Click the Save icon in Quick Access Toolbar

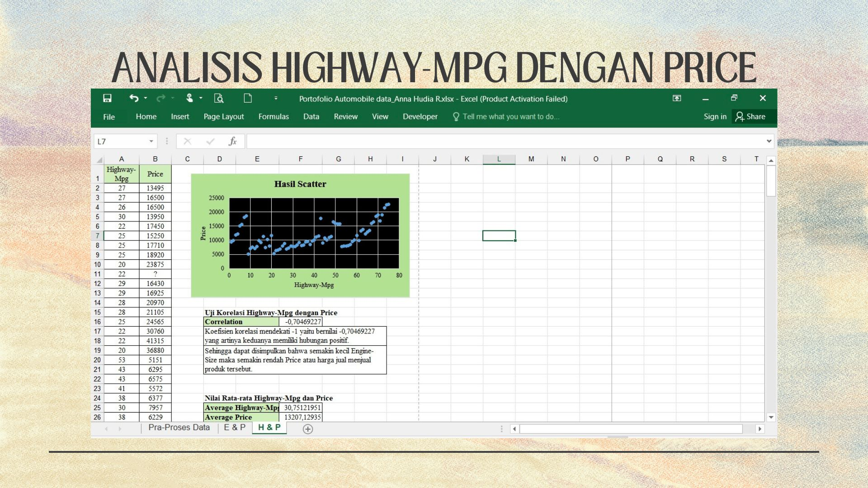coord(107,98)
